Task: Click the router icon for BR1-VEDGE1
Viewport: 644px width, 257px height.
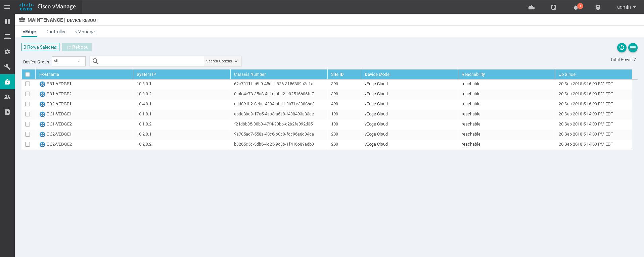Action: 42,84
